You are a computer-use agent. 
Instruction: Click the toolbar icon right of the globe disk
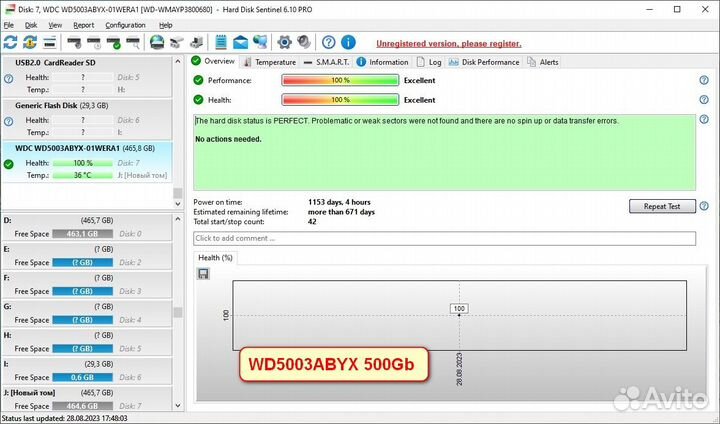[177, 43]
